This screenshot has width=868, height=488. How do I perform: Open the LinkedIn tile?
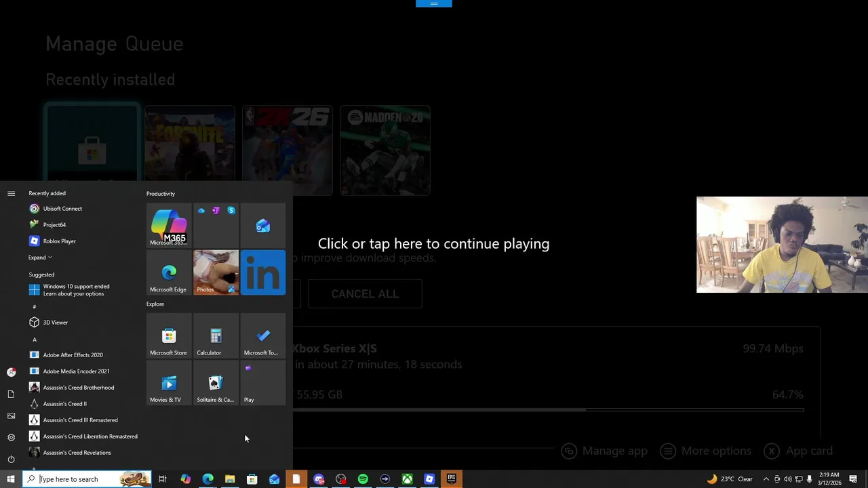[263, 272]
